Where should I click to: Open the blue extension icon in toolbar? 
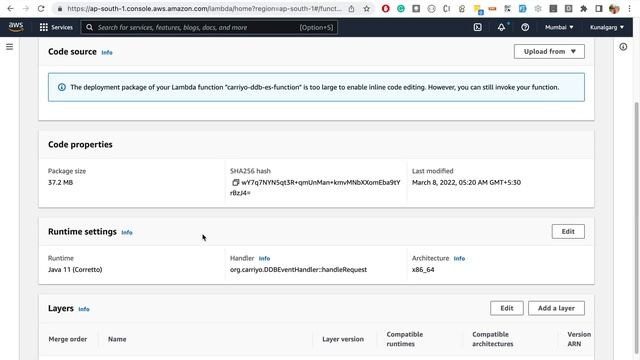click(522, 9)
